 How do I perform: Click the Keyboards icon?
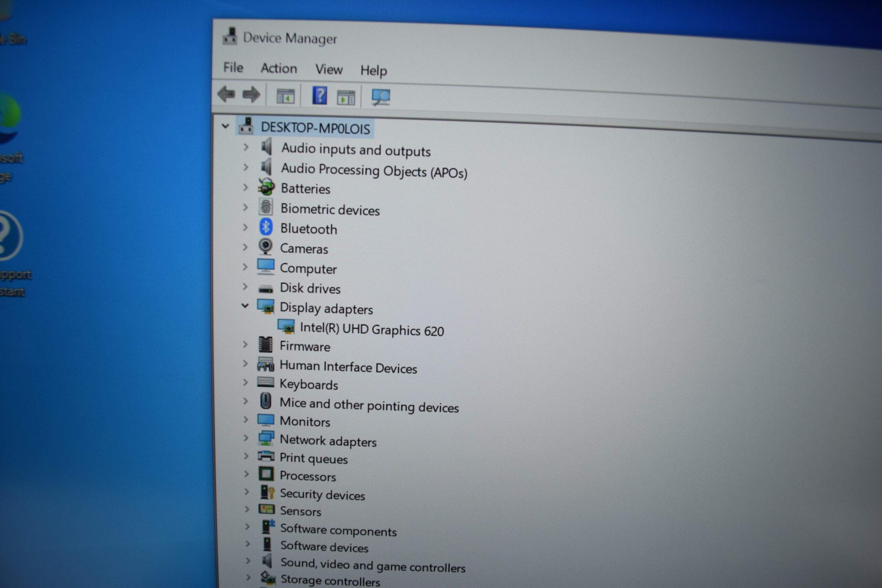coord(266,382)
